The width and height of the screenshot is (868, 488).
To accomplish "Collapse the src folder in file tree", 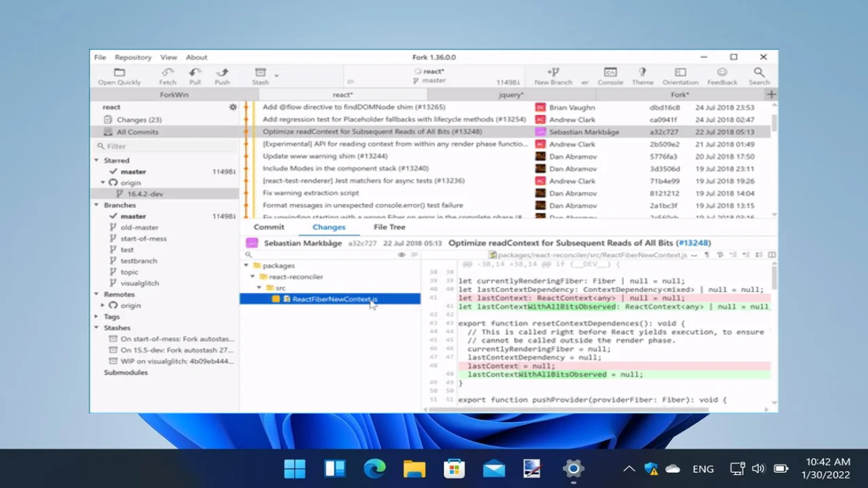I will 259,288.
